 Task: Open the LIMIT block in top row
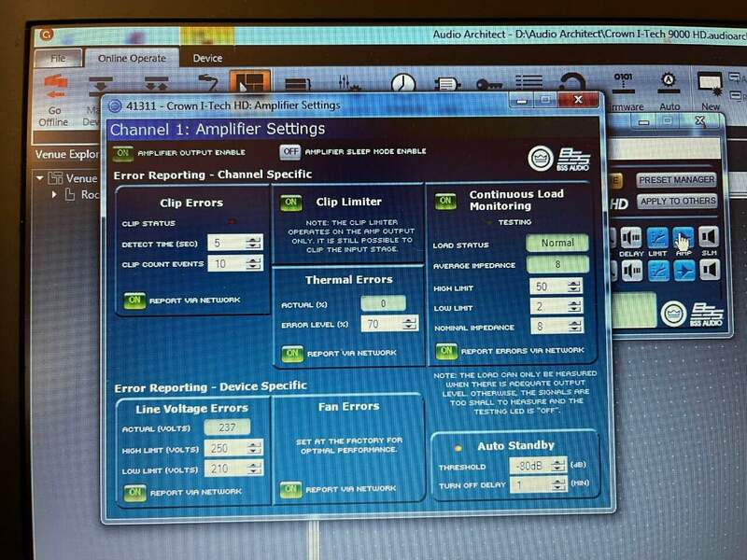(658, 237)
